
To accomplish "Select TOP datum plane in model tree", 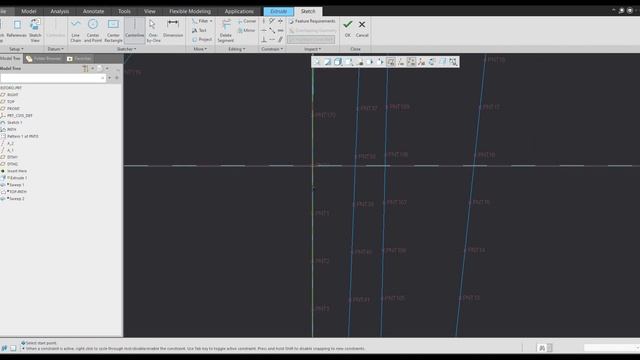I will tap(11, 102).
